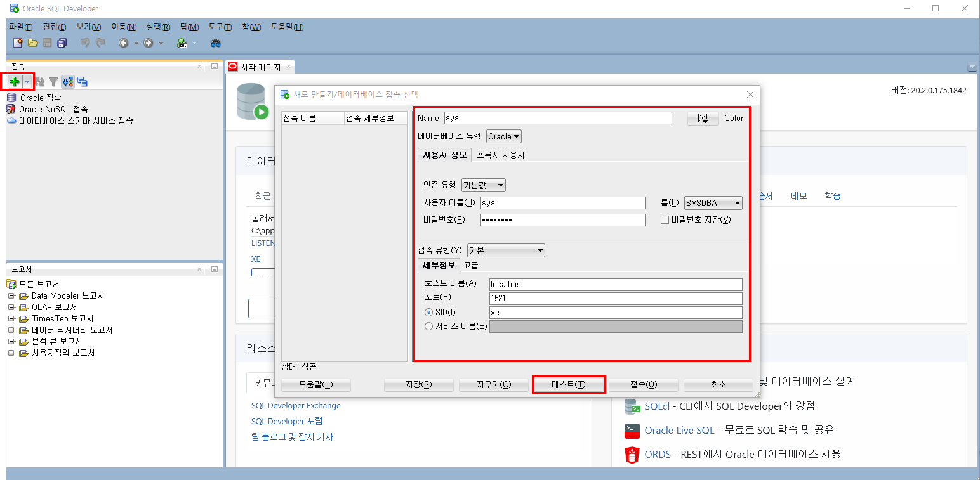The width and height of the screenshot is (980, 480).
Task: Click the green plus new connection icon
Action: 15,82
